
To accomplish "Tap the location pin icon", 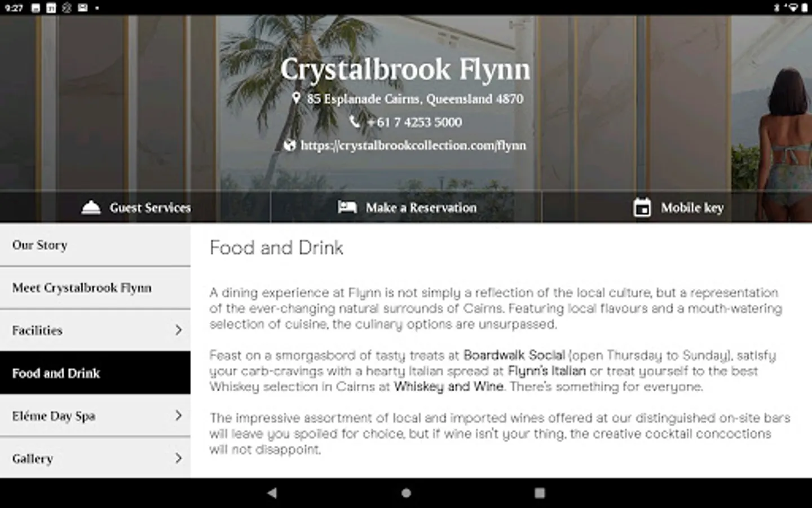I will [x=296, y=98].
